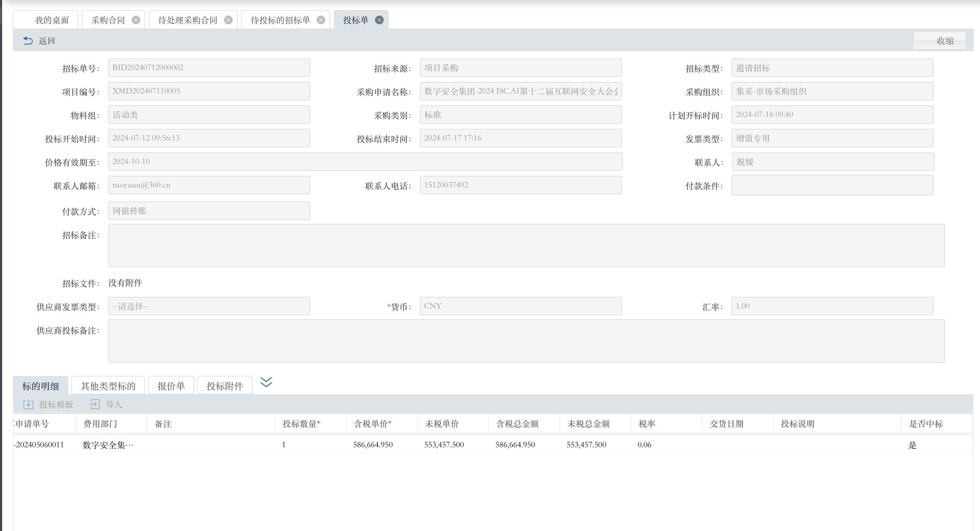The image size is (980, 531).
Task: Close the 投标单 tab via X icon
Action: coord(379,20)
